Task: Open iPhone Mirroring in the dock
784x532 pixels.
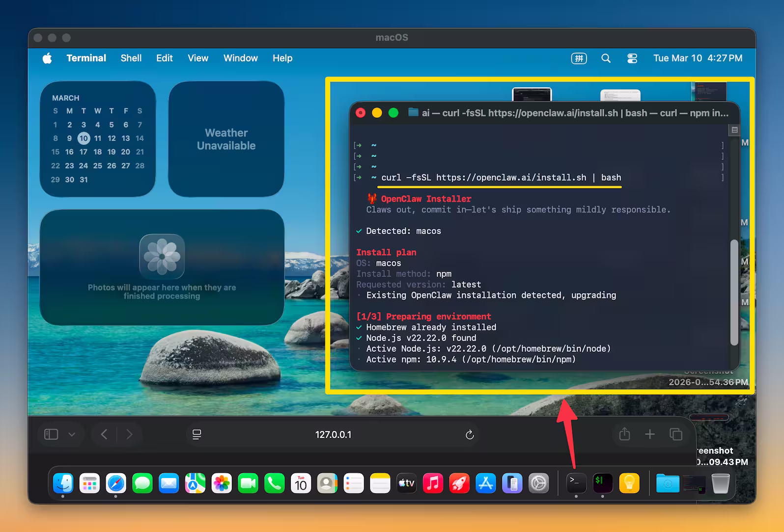Action: (512, 483)
